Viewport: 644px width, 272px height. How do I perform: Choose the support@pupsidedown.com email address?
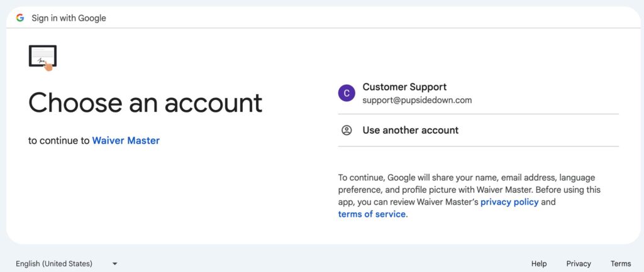(x=417, y=100)
